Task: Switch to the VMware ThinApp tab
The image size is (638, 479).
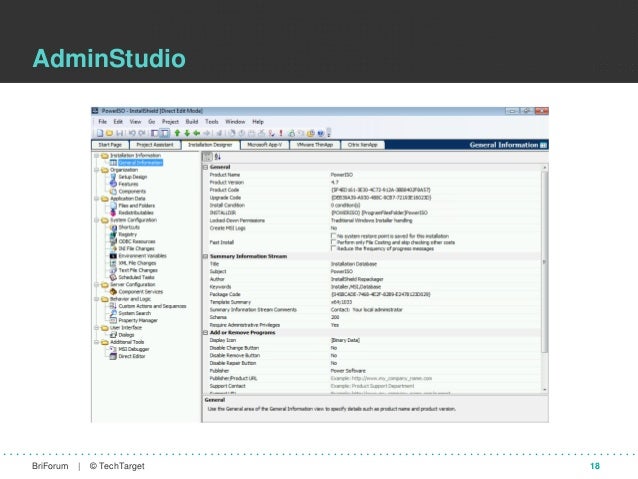Action: (x=315, y=145)
